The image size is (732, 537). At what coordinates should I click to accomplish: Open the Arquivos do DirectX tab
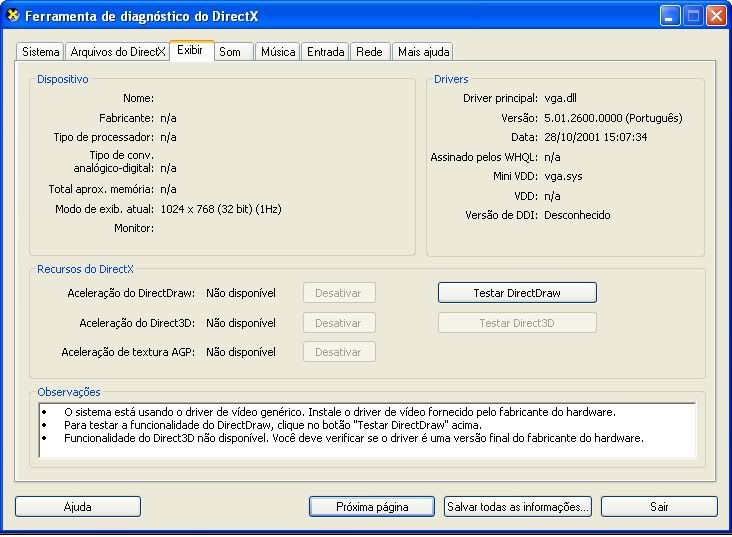pos(118,52)
